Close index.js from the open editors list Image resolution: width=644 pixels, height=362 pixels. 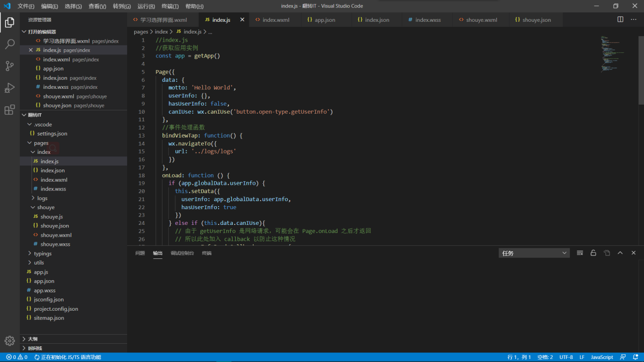click(30, 50)
